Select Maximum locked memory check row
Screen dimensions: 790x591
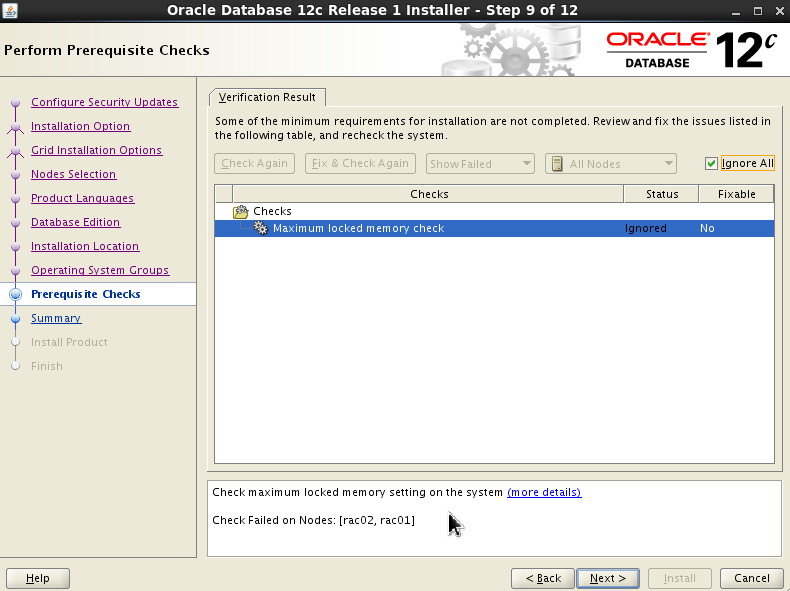click(x=494, y=228)
